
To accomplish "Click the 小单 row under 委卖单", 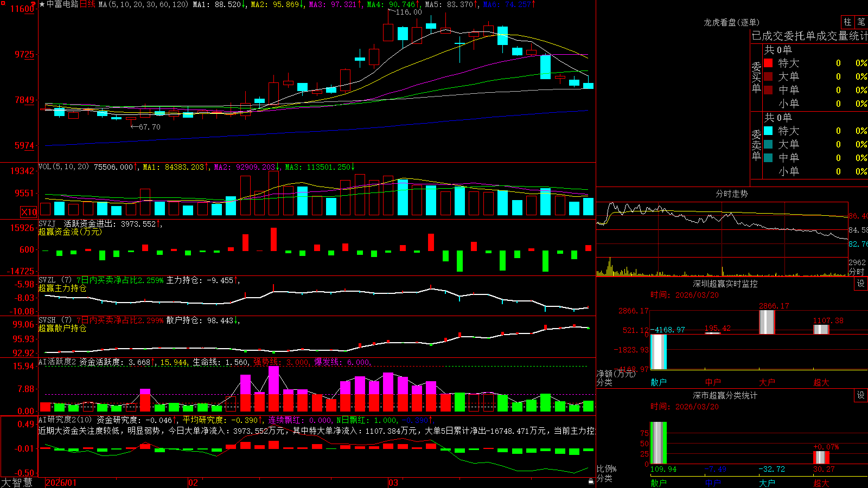I will click(x=815, y=171).
